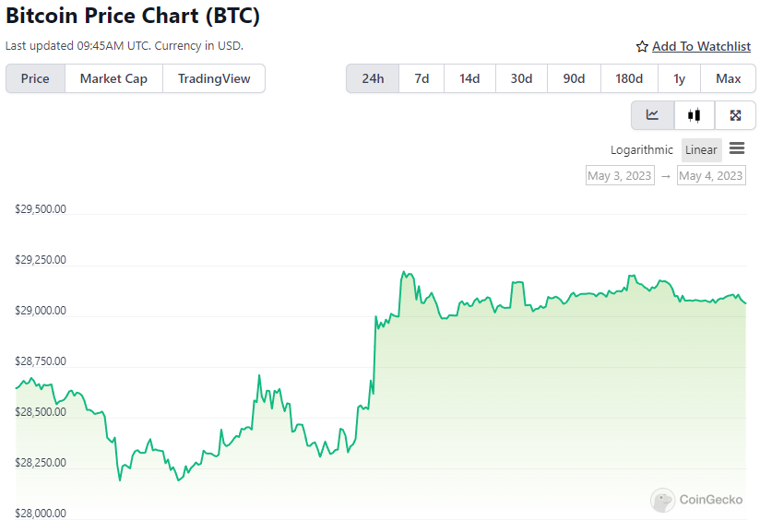Edit the May 3, 2023 start date
The height and width of the screenshot is (532, 760).
tap(620, 175)
